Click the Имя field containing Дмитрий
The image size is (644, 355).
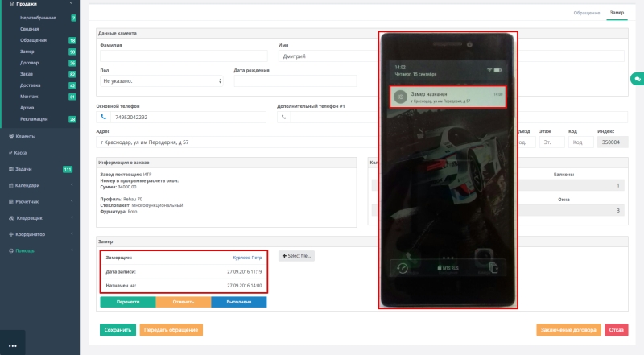[328, 56]
